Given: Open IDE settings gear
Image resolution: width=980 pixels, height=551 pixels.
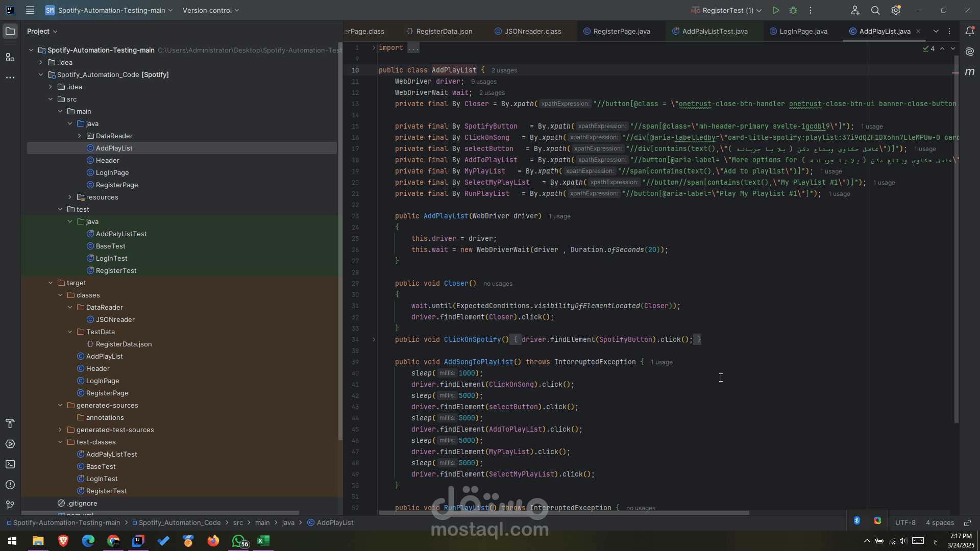Looking at the screenshot, I should coord(896,10).
